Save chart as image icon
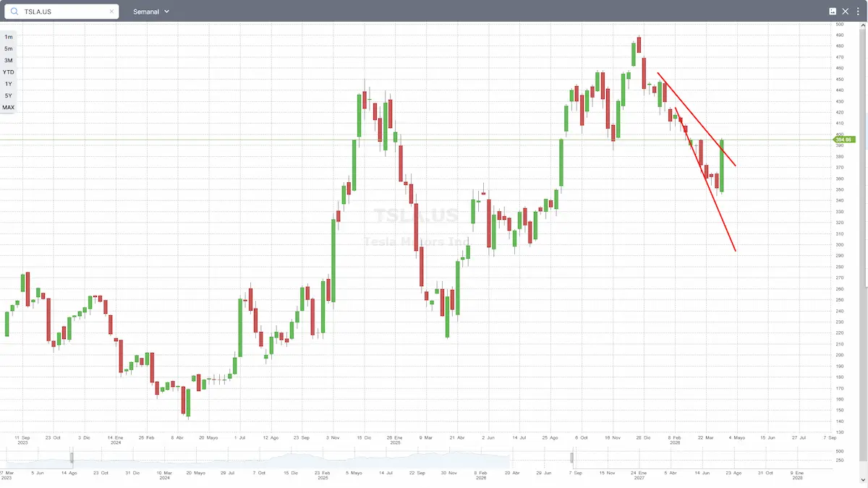The height and width of the screenshot is (488, 868). coord(833,12)
